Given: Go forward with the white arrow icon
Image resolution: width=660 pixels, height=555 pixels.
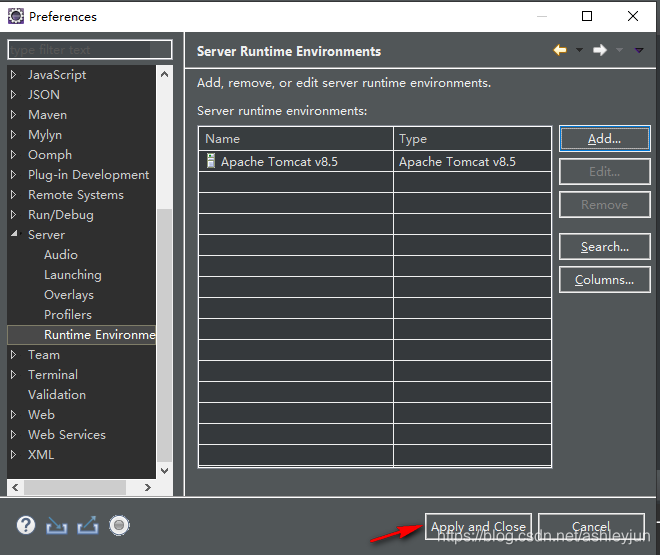Looking at the screenshot, I should [x=600, y=50].
